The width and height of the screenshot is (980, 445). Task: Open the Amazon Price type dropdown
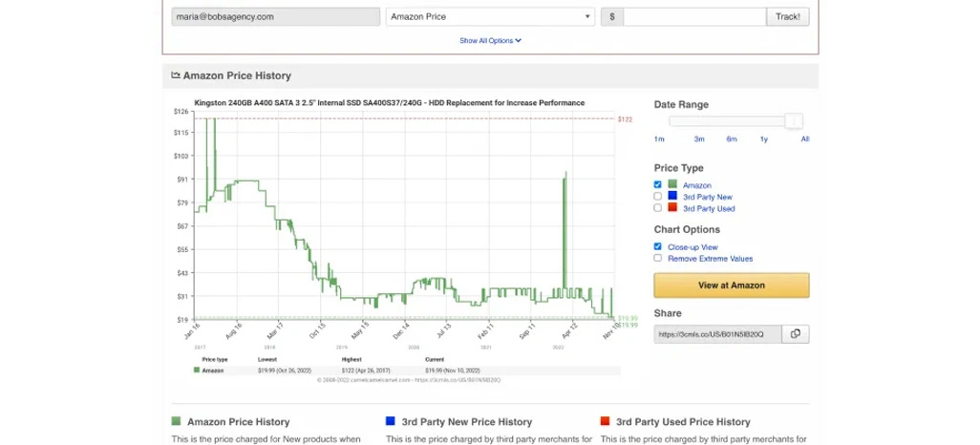pos(491,17)
